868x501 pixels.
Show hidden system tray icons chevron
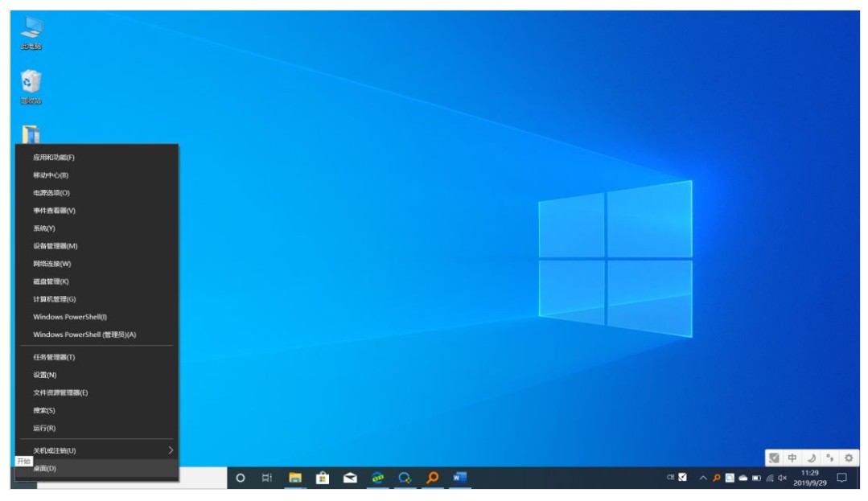pos(702,478)
